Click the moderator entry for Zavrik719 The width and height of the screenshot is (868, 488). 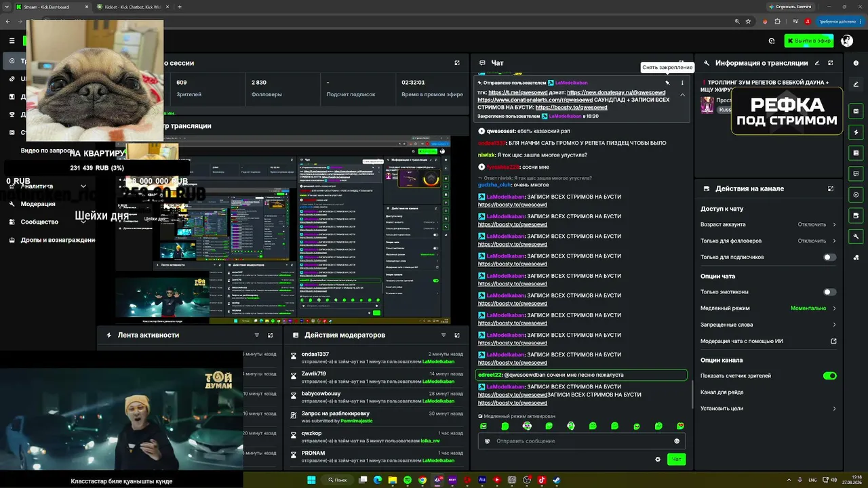pos(376,378)
